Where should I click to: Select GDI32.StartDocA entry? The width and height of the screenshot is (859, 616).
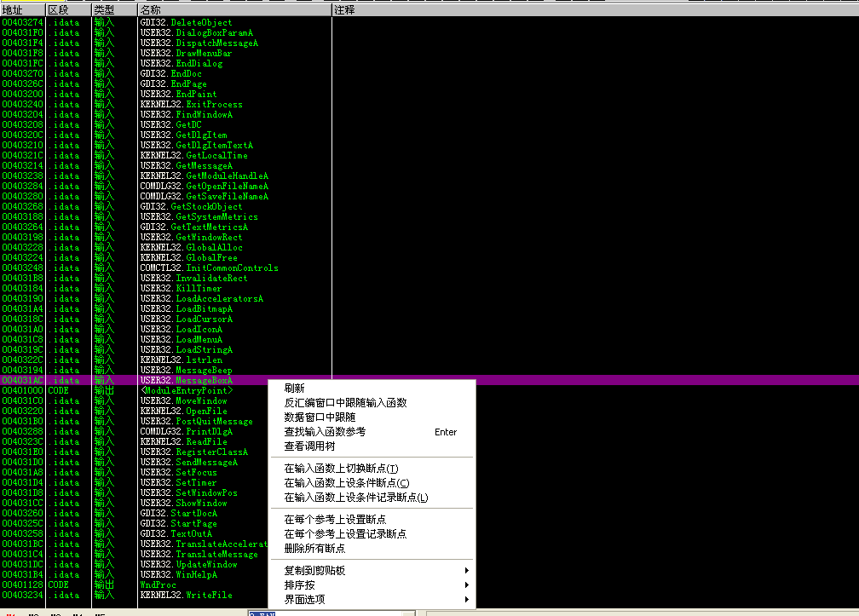pos(179,513)
